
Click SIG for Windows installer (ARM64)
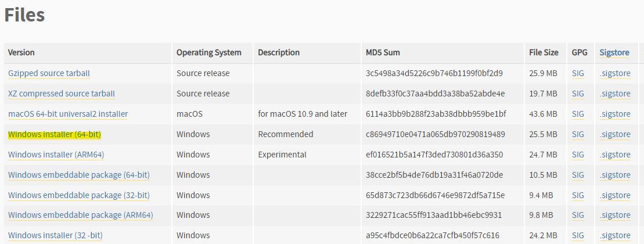pyautogui.click(x=578, y=155)
